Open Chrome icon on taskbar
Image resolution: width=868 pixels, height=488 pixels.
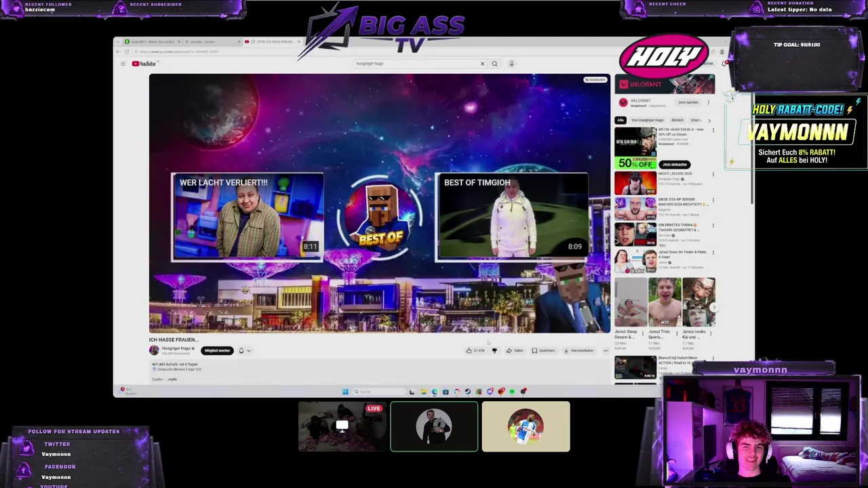[x=456, y=392]
